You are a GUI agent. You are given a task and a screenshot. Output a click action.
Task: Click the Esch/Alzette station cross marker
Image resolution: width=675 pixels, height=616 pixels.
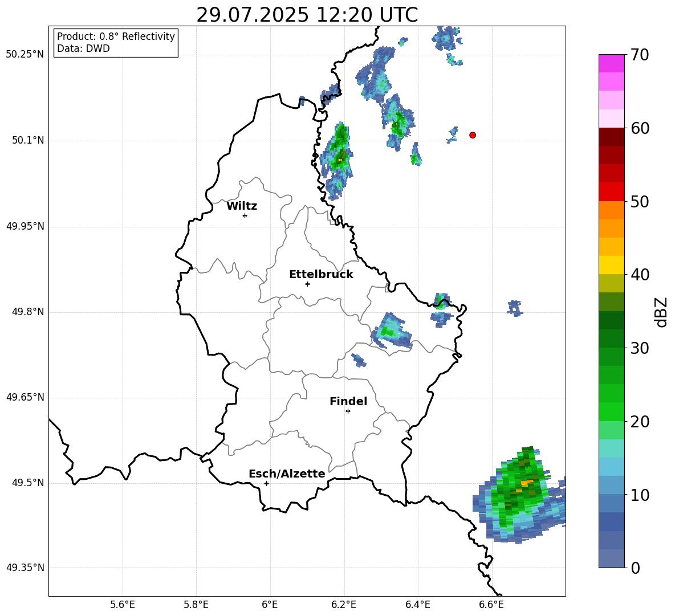click(x=266, y=483)
